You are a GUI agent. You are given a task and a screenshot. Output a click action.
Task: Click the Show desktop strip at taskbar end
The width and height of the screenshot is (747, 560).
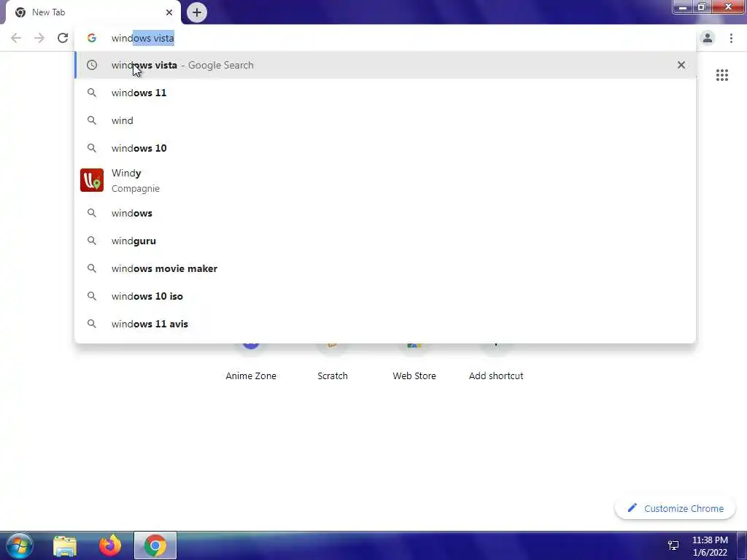[x=742, y=545]
